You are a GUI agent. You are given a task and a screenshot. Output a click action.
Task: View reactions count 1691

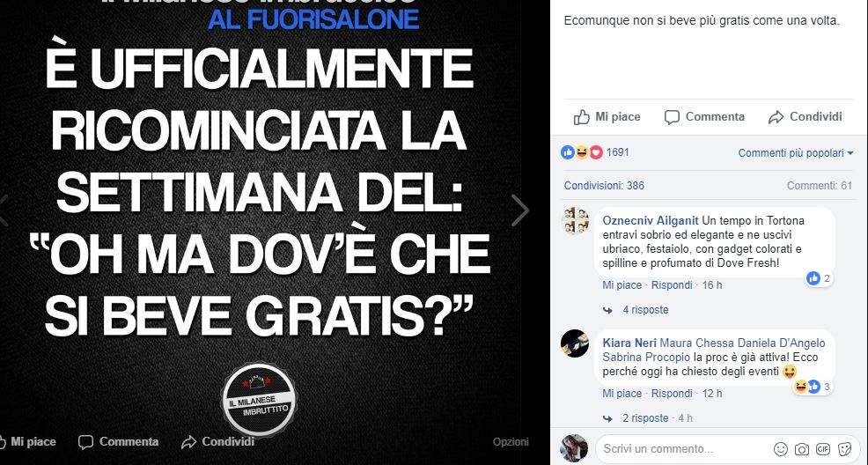618,152
